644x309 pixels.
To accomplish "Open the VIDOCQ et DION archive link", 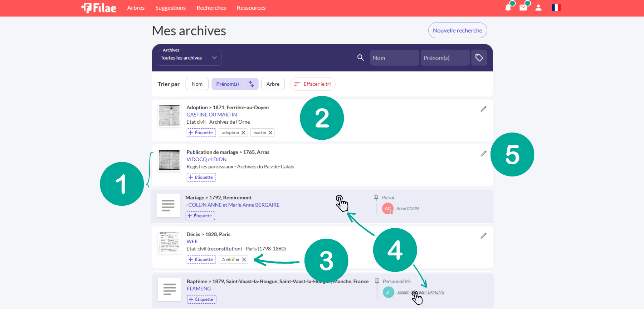I will coord(206,159).
